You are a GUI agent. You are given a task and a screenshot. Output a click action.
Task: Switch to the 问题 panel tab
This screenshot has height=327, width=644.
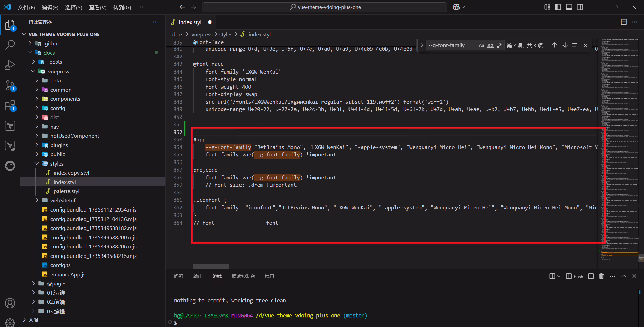click(x=178, y=276)
